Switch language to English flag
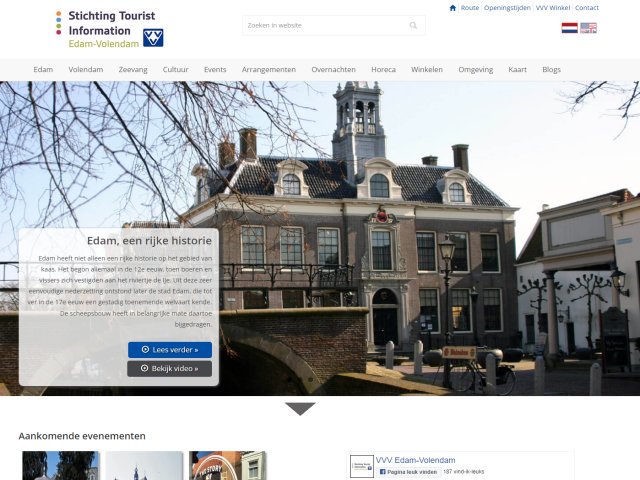640x480 pixels. [588, 28]
